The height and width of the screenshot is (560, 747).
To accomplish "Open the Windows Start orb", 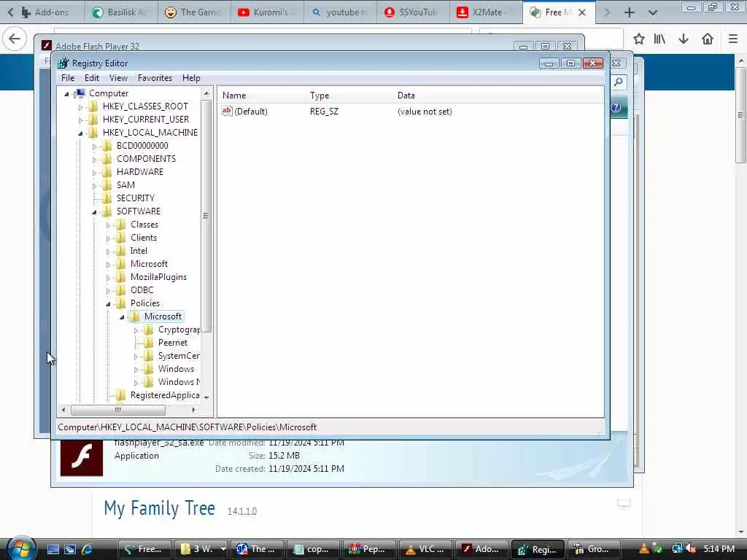I will 20,548.
